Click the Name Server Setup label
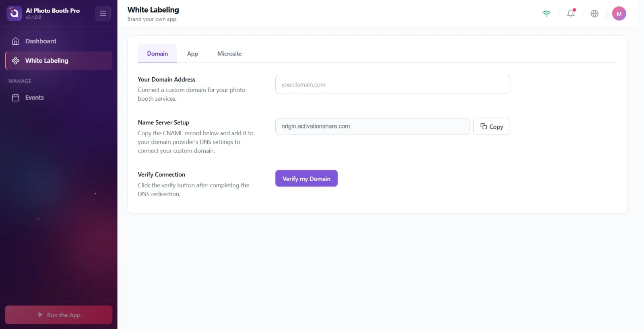The height and width of the screenshot is (329, 644). [x=163, y=122]
